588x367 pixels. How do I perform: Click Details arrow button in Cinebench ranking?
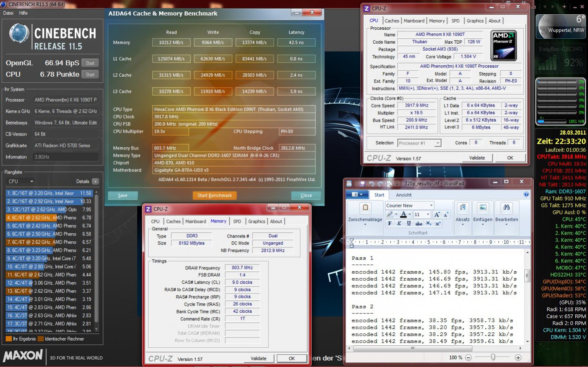click(95, 182)
